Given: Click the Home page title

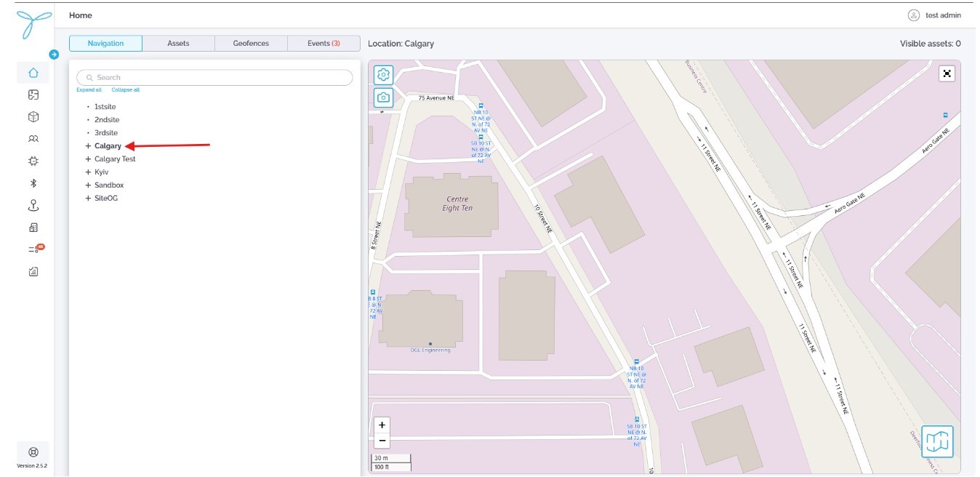Looking at the screenshot, I should coord(81,15).
